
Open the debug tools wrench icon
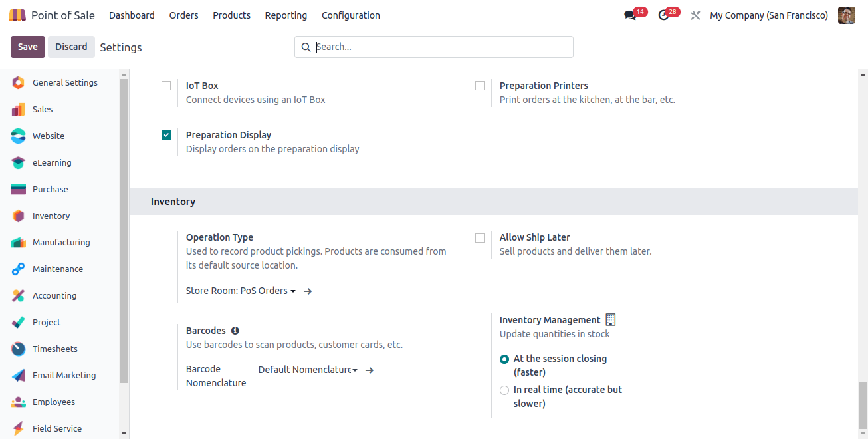pyautogui.click(x=695, y=15)
